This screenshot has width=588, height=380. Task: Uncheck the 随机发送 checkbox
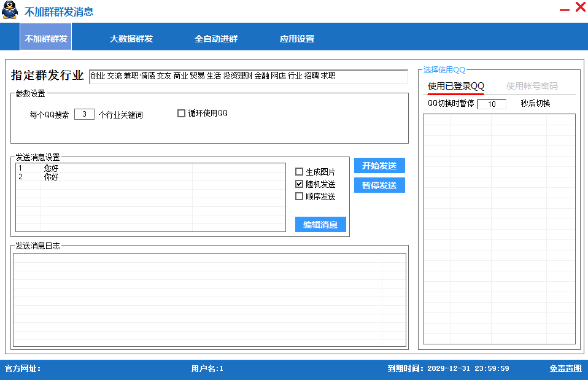pos(300,184)
